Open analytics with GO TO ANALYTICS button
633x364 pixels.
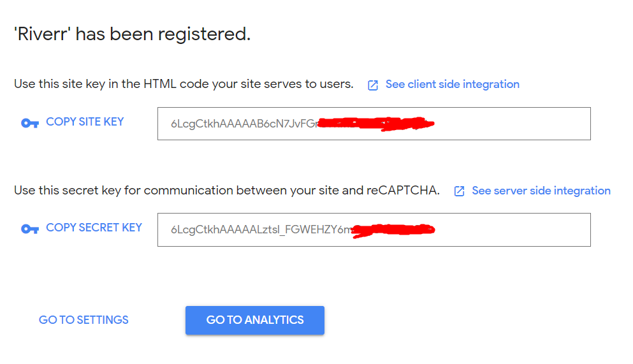tap(255, 320)
